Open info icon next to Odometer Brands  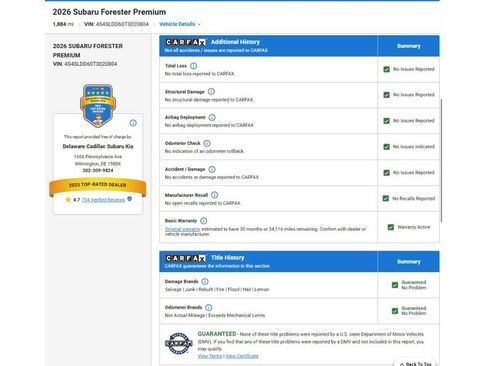coord(209,307)
